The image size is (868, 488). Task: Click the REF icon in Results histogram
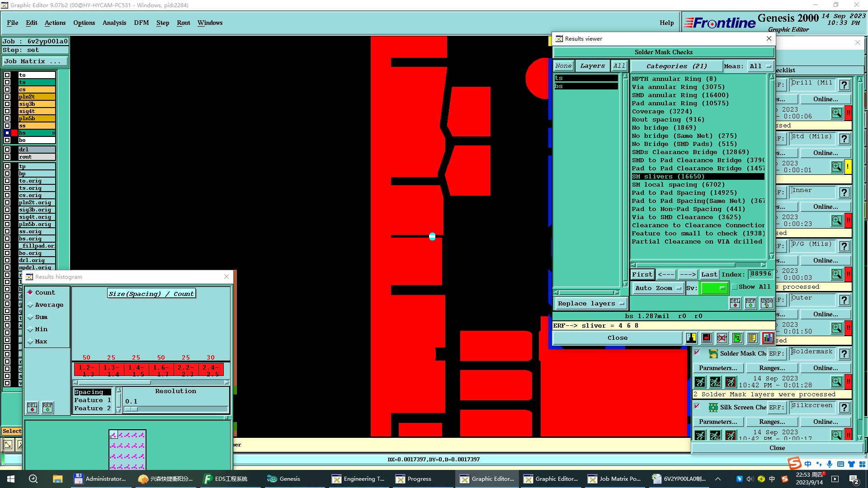pos(47,408)
